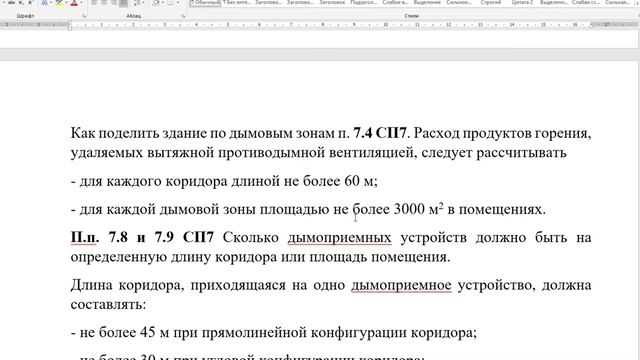This screenshot has height=360, width=640.
Task: Click the horizontal ruler at mark 8
Action: [322, 25]
